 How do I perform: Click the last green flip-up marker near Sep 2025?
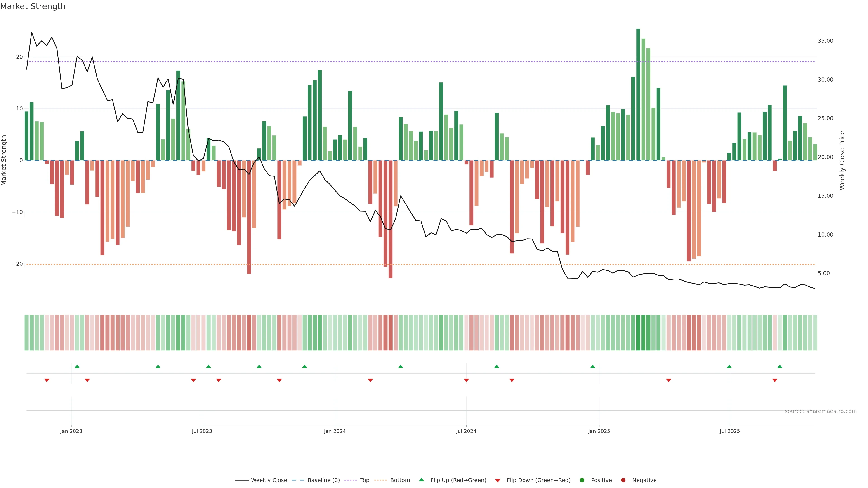[780, 366]
